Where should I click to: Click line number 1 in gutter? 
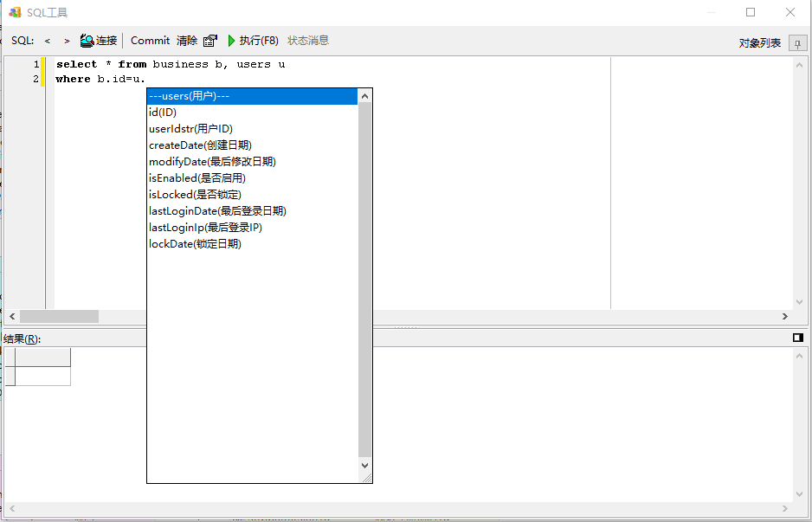[35, 64]
